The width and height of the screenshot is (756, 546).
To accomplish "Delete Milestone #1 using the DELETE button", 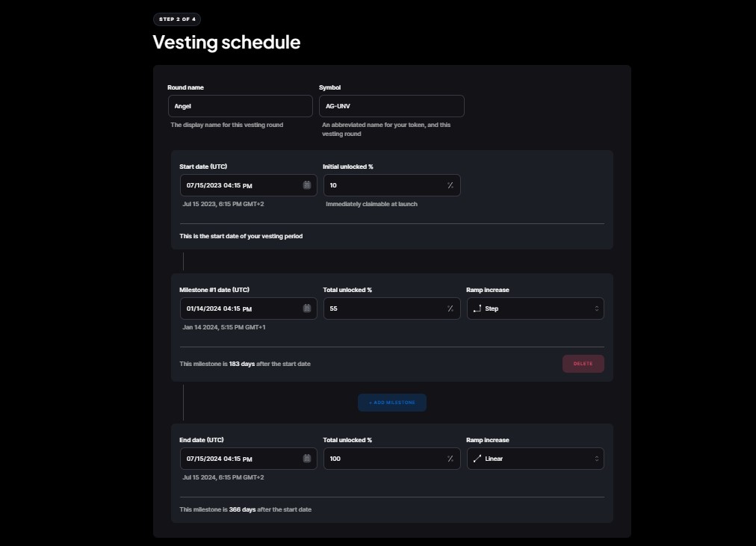I will tap(583, 364).
